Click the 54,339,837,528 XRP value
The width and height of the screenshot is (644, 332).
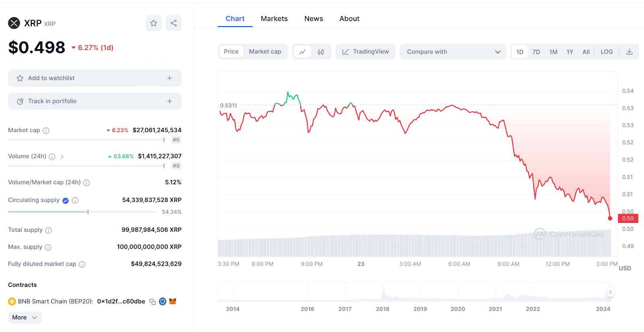(152, 200)
